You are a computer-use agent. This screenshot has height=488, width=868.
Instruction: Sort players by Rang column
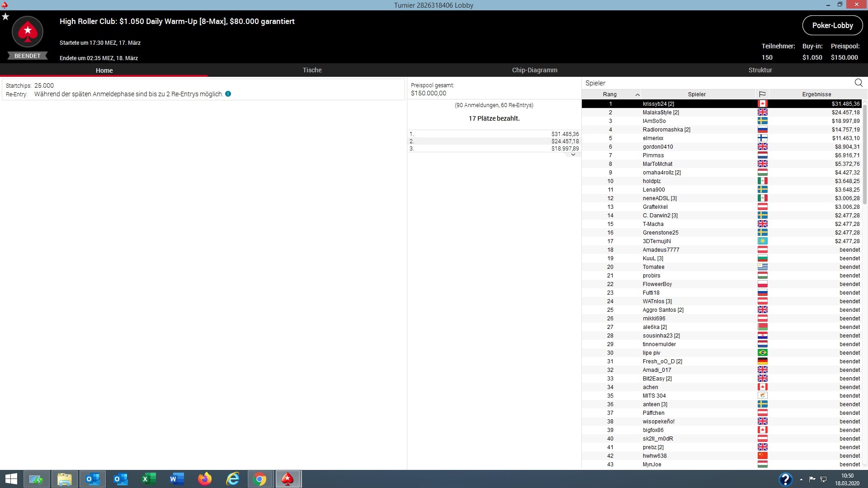tap(610, 94)
